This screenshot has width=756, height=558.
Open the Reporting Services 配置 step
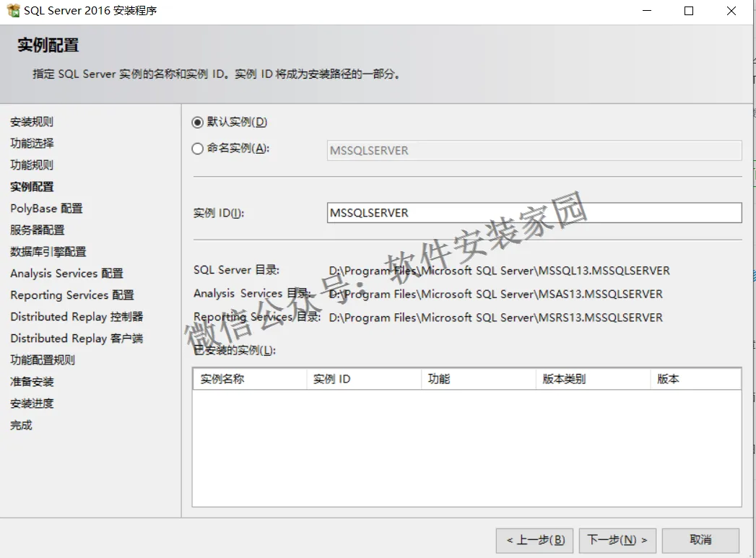[71, 295]
